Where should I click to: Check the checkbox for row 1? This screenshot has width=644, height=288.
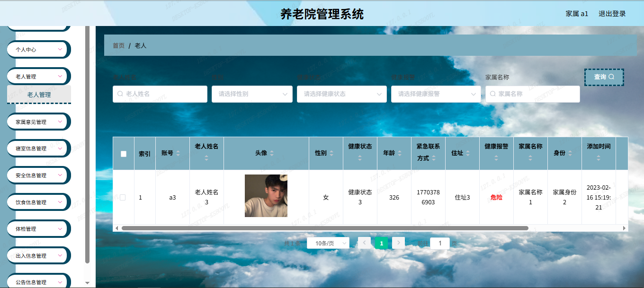pyautogui.click(x=123, y=197)
